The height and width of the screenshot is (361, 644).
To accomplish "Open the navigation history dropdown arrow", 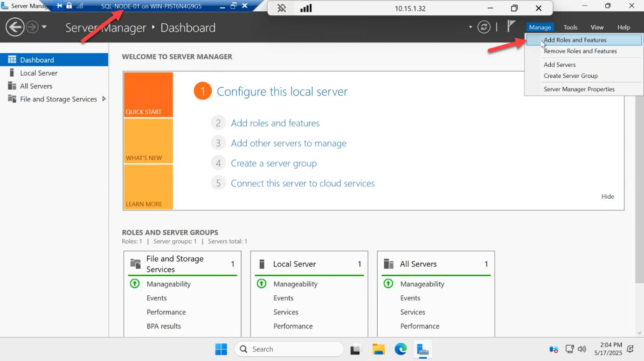I will click(44, 27).
